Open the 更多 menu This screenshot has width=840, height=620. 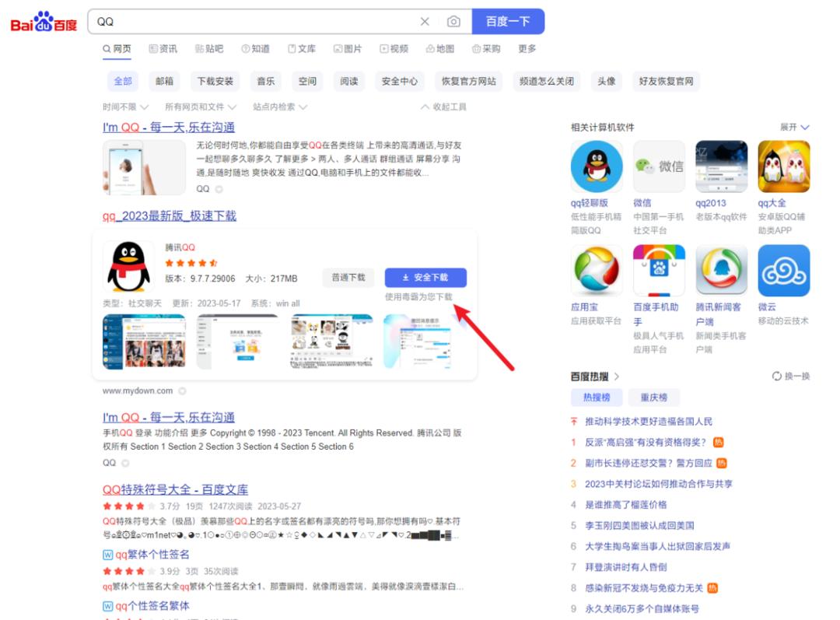527,49
